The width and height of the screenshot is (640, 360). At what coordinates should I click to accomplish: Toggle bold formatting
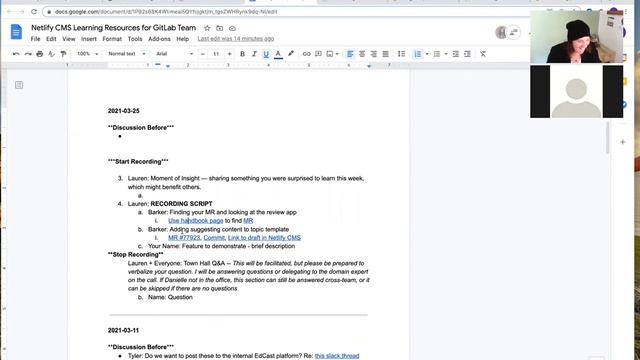242,54
